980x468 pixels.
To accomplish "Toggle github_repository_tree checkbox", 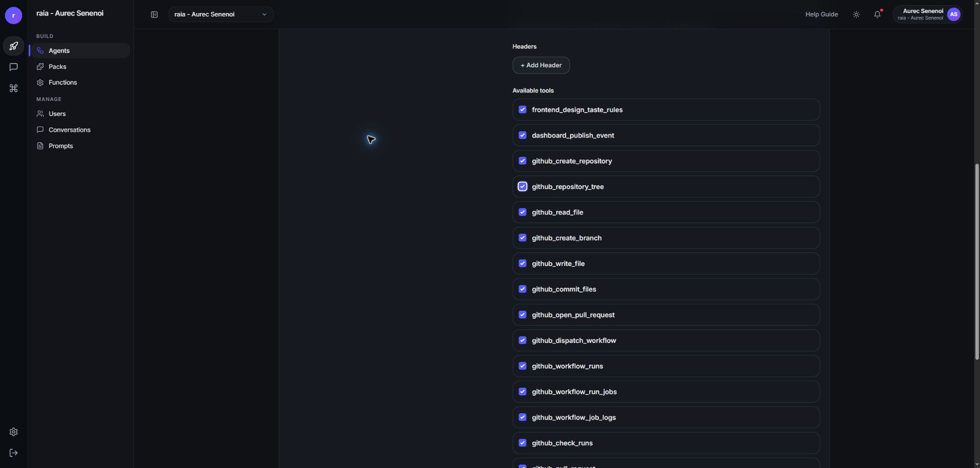I will (x=523, y=187).
